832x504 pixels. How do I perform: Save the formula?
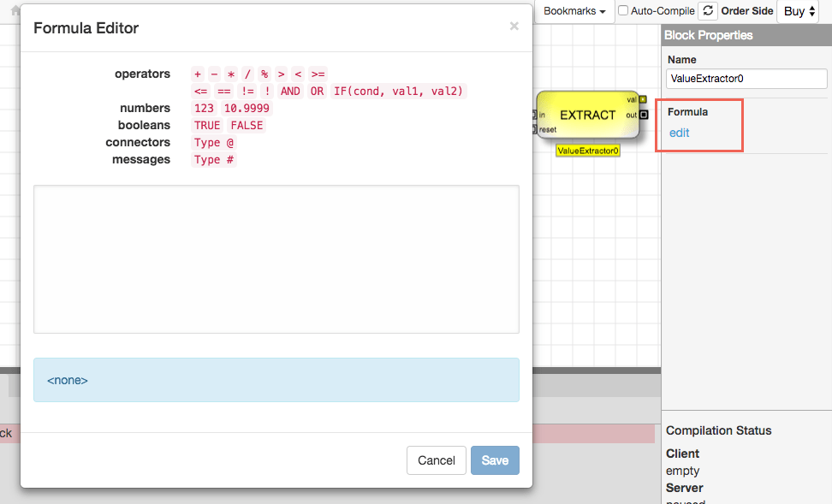point(495,460)
